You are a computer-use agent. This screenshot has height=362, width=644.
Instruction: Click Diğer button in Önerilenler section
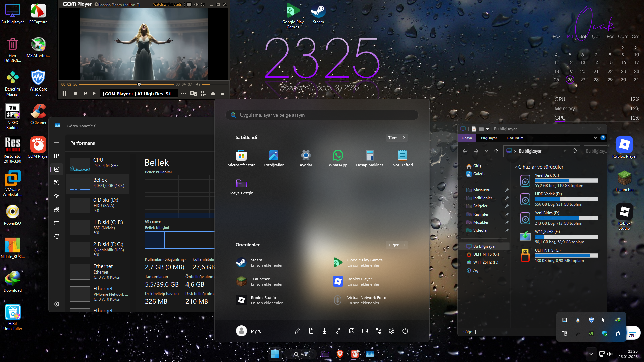[396, 245]
